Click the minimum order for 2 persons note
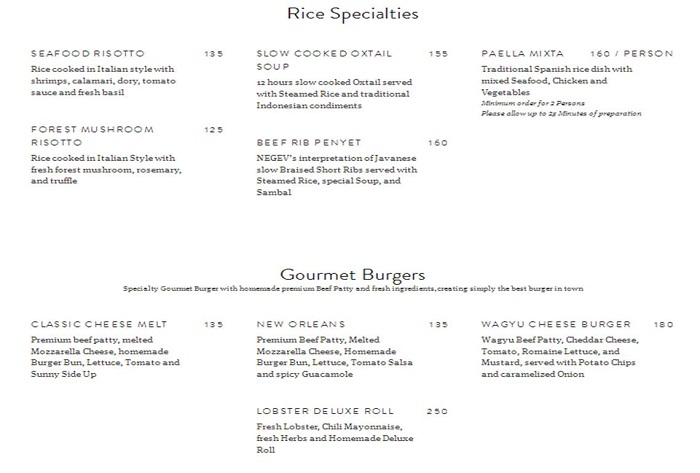Image resolution: width=700 pixels, height=473 pixels. click(x=532, y=104)
